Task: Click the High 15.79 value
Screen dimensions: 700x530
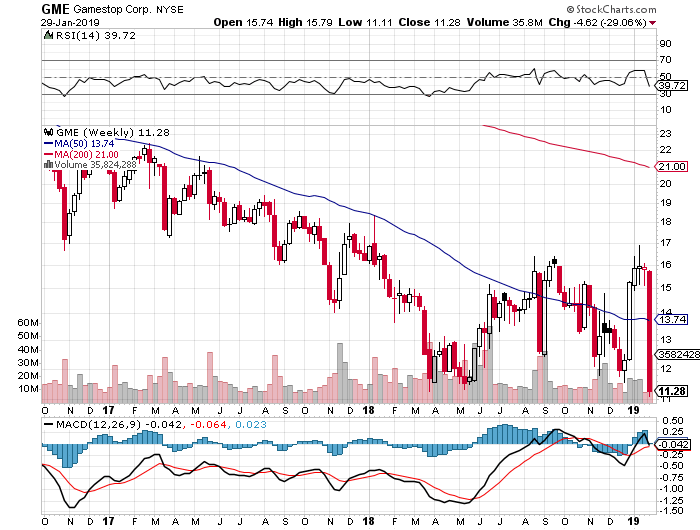Action: tap(305, 22)
